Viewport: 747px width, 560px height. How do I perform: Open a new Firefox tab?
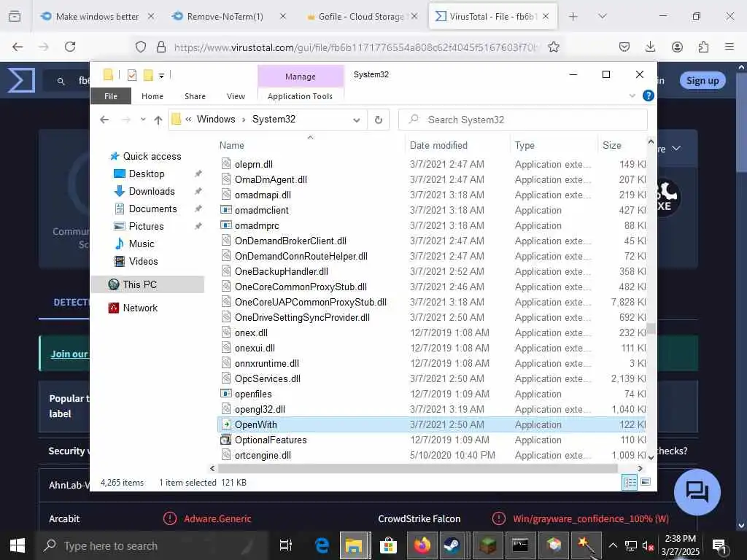(x=573, y=16)
